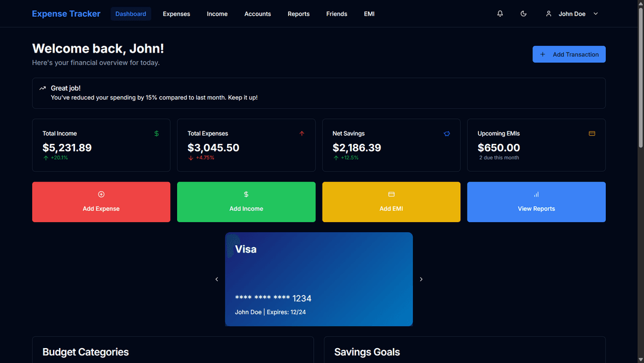Go to the Expenses tab

point(176,14)
